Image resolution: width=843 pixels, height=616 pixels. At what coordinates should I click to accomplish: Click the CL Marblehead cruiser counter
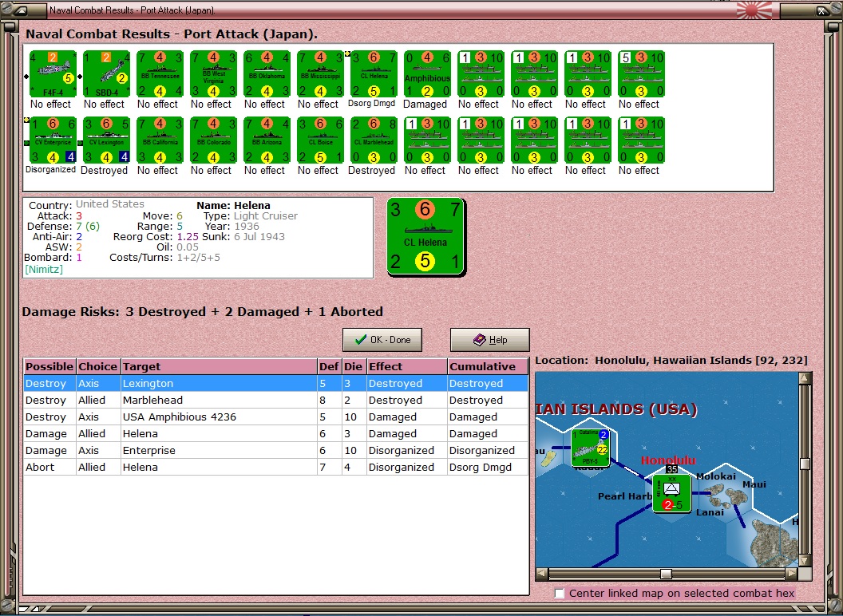pyautogui.click(x=374, y=140)
